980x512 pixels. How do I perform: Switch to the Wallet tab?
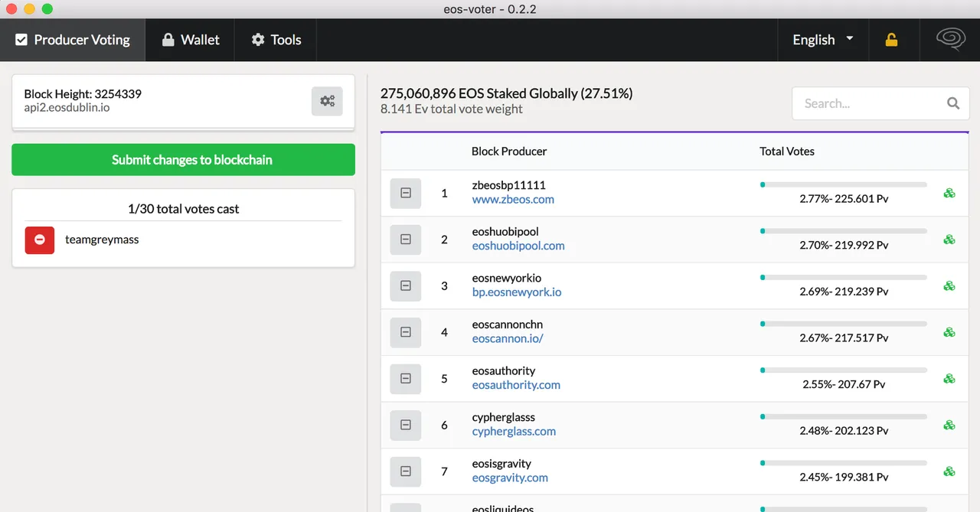191,40
